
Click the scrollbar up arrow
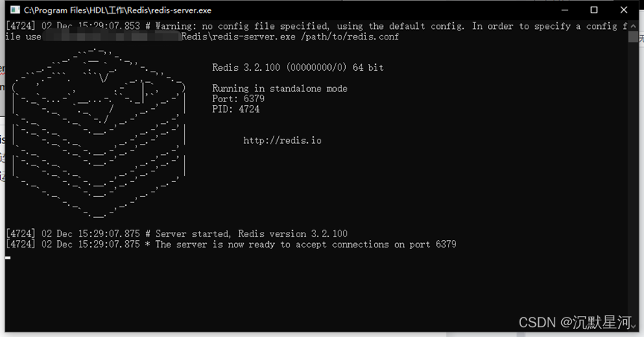(x=633, y=26)
